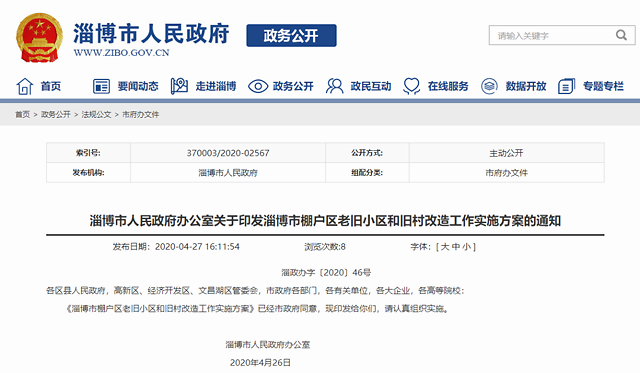This screenshot has width=640, height=373.
Task: Go to 市府办文件 in the breadcrumb
Action: click(140, 114)
